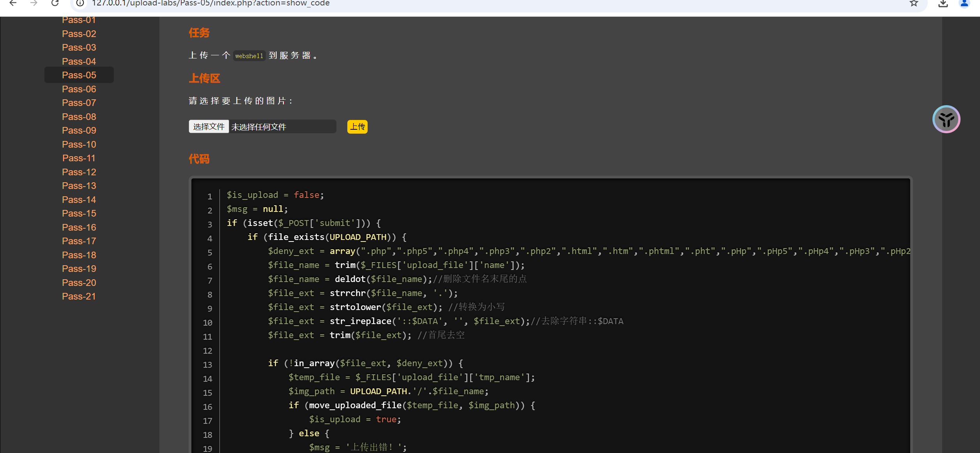Image resolution: width=980 pixels, height=453 pixels.
Task: Open browser downloads icon
Action: pos(943,4)
